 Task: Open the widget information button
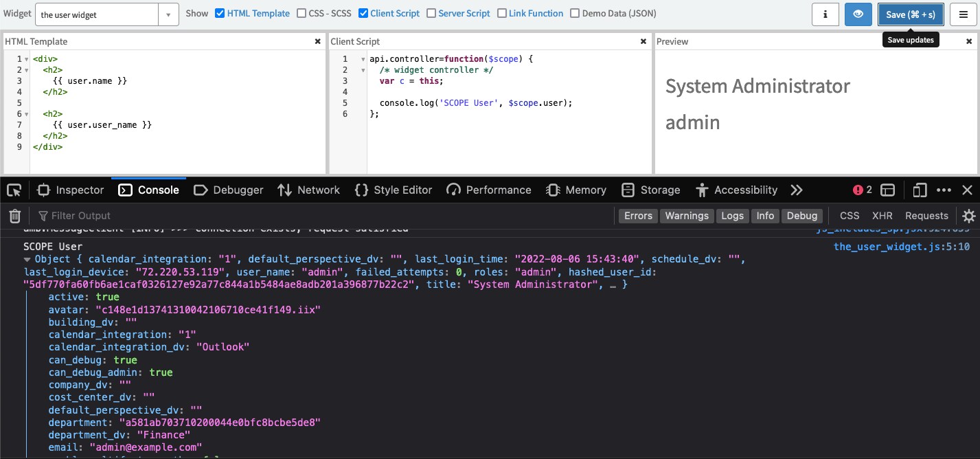(825, 14)
